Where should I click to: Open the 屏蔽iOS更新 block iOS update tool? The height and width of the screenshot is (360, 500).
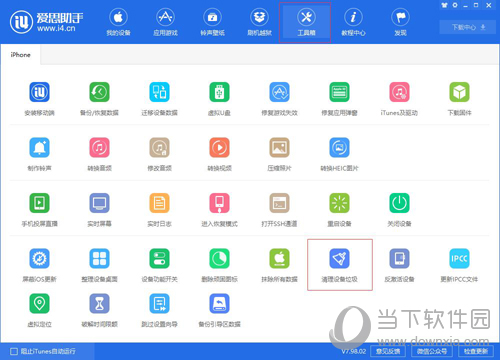click(x=39, y=265)
